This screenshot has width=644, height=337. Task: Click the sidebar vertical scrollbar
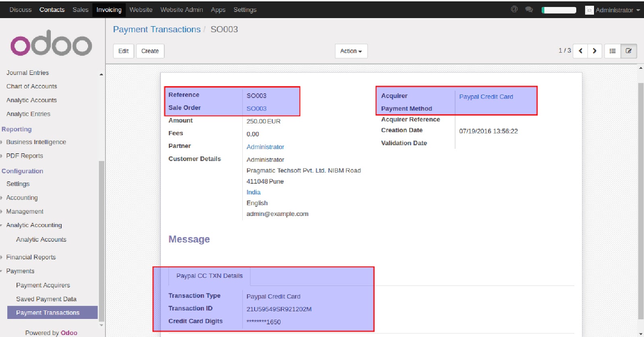pos(101,241)
